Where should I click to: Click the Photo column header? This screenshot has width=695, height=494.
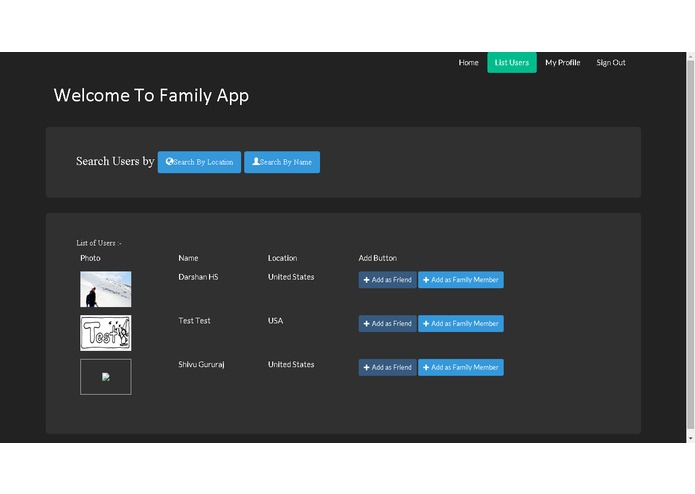tap(90, 258)
